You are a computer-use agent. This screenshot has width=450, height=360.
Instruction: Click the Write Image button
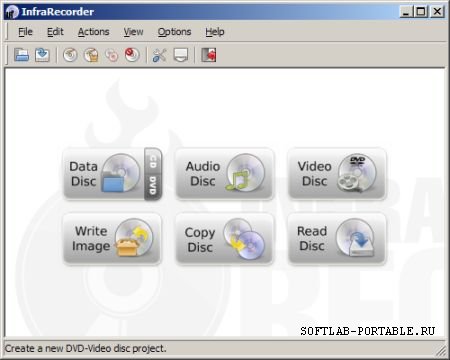(x=112, y=239)
